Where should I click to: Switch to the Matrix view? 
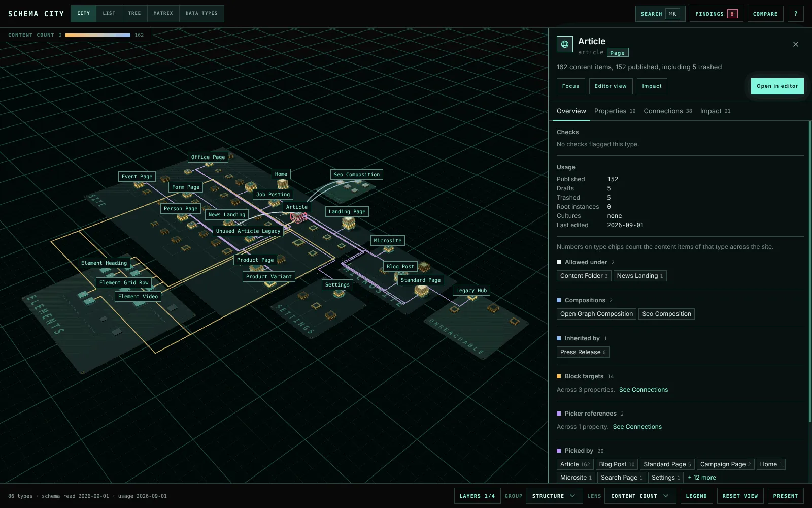point(163,14)
